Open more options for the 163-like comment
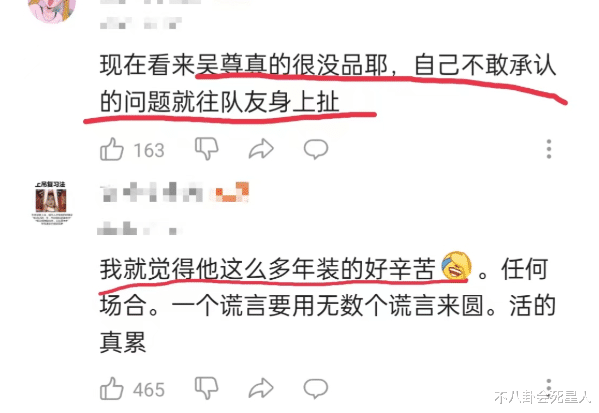Image resolution: width=599 pixels, height=413 pixels. tap(549, 149)
